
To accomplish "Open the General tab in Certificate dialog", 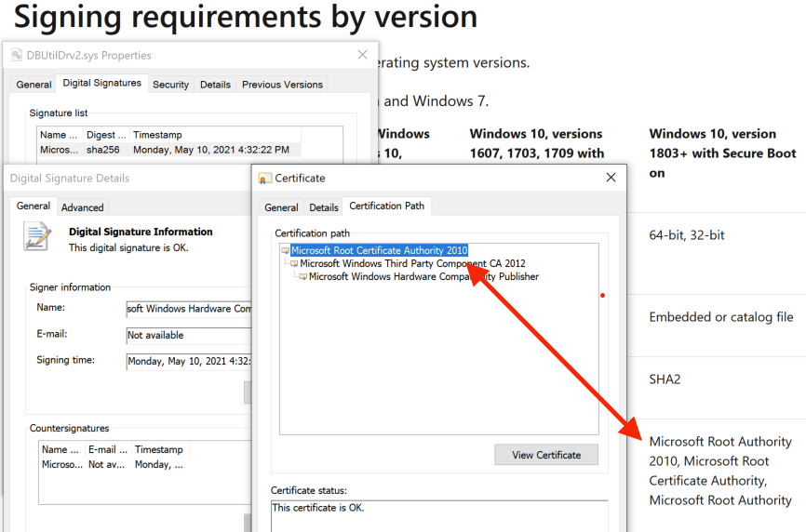I will pos(281,207).
